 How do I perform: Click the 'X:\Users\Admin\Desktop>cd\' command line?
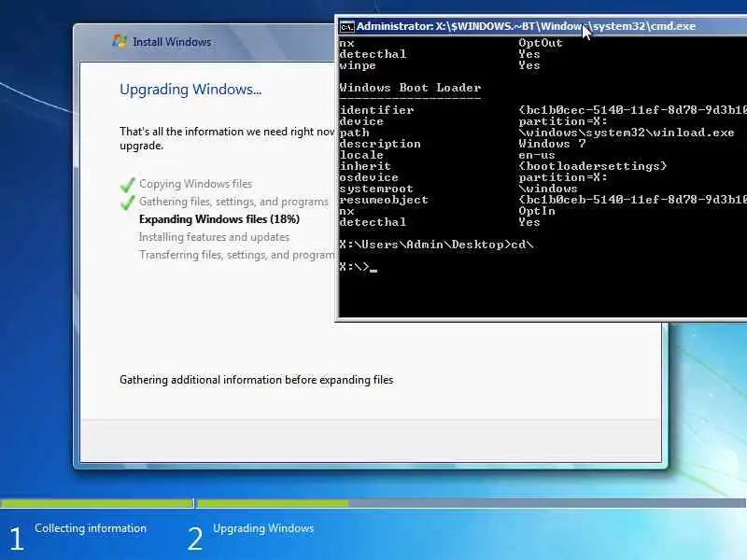(x=436, y=245)
